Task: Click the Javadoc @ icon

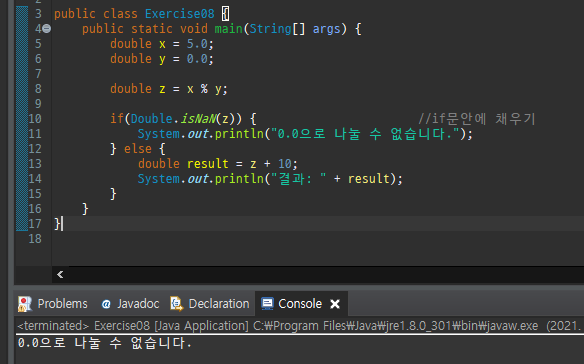Action: [106, 304]
